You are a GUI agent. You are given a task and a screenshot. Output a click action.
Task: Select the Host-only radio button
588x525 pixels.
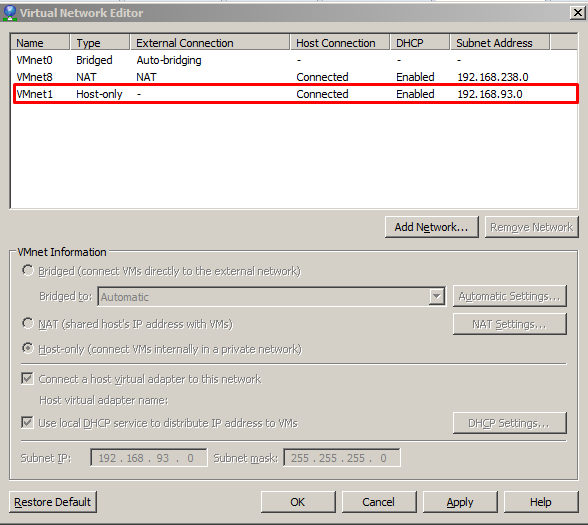coord(28,348)
